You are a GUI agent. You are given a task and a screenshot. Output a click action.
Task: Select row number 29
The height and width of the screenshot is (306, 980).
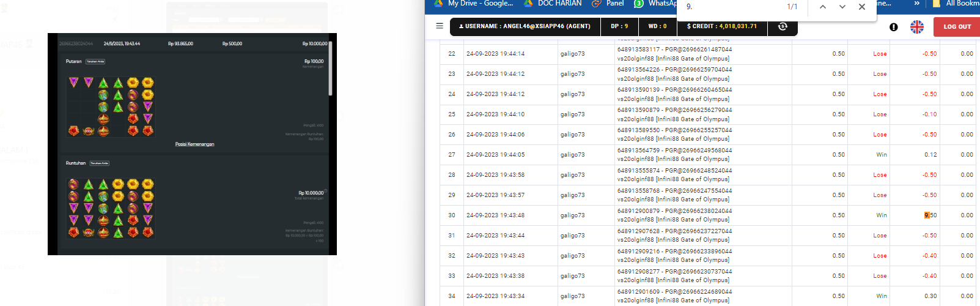click(452, 195)
